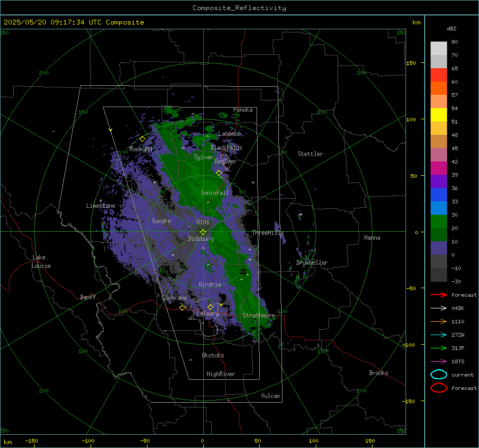This screenshot has width=479, height=448.
Task: Click the Cochrane map label
Action: (x=174, y=298)
